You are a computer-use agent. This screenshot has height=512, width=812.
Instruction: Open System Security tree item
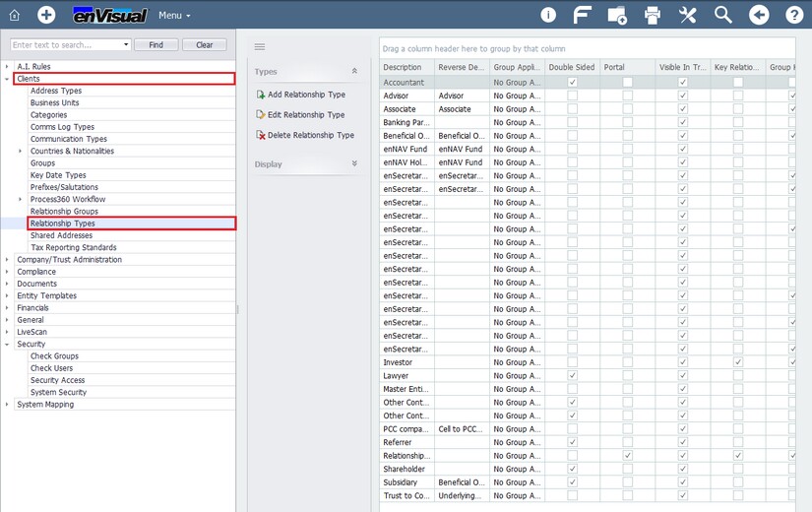coord(58,392)
